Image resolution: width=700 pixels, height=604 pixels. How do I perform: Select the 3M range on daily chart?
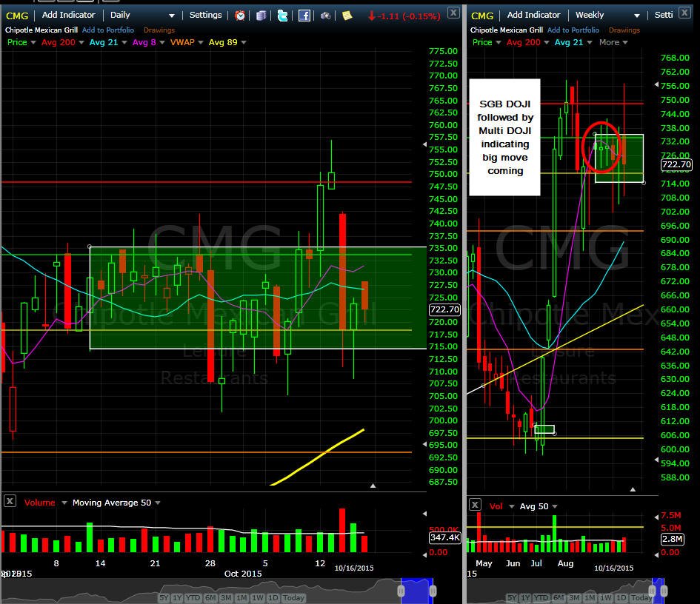[x=226, y=598]
